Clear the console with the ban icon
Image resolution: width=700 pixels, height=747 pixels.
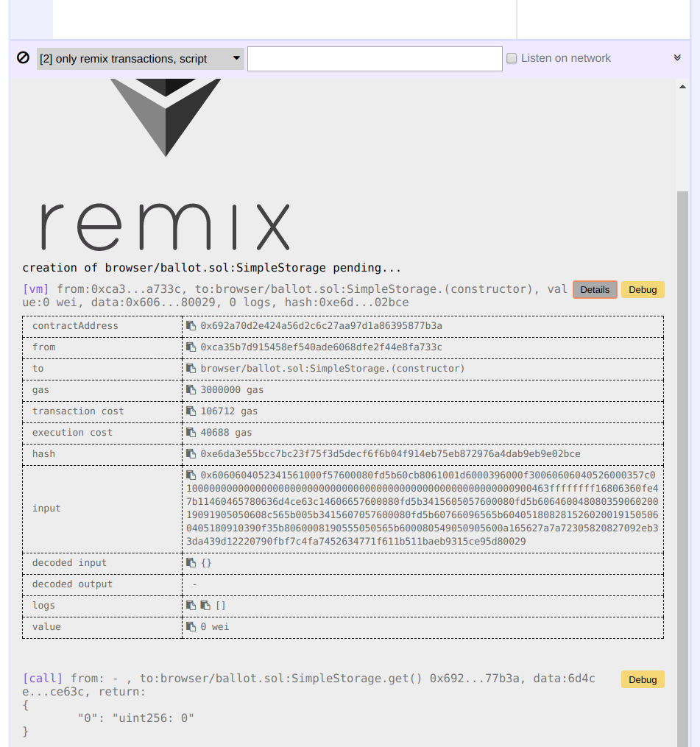pos(23,57)
